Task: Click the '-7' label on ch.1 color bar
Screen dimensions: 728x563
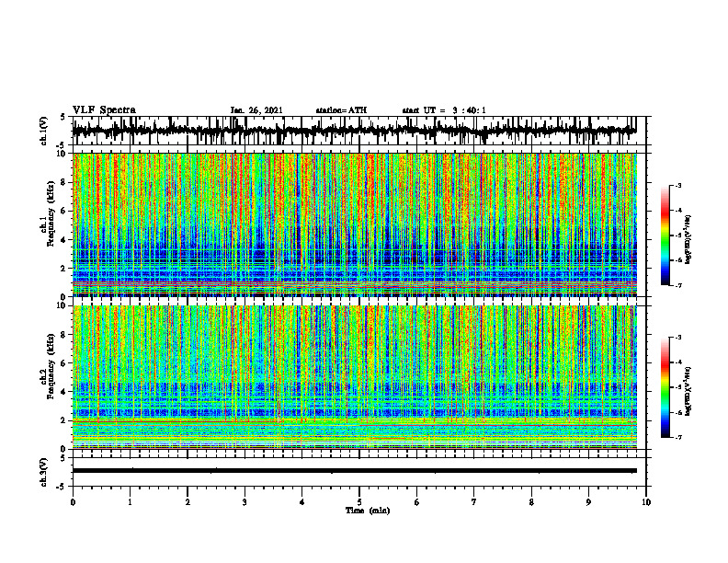Action: (678, 285)
